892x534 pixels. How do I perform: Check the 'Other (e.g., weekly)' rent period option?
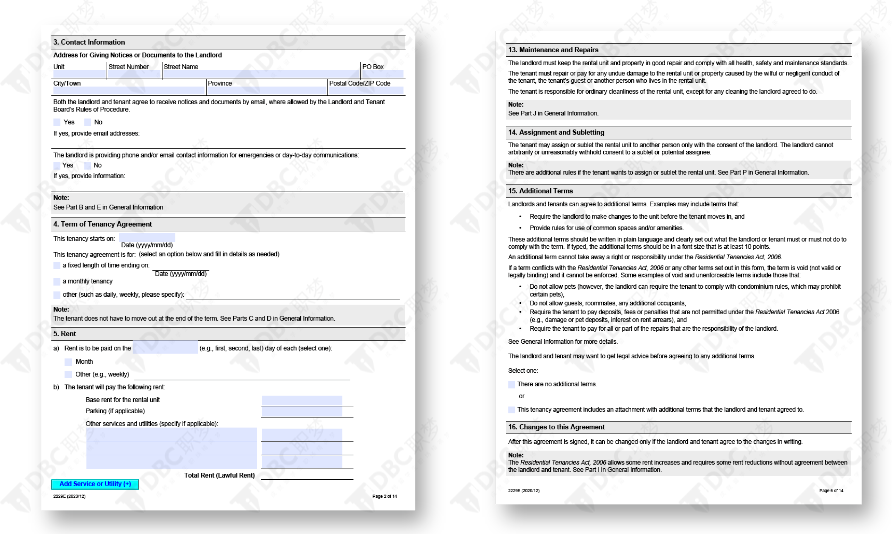click(68, 374)
